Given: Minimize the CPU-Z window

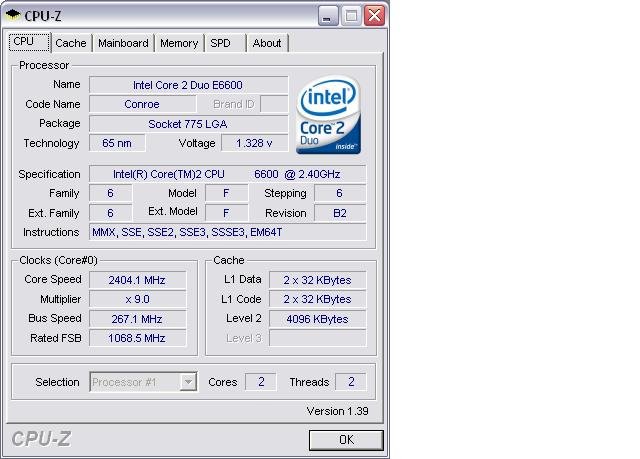Looking at the screenshot, I should coord(327,16).
